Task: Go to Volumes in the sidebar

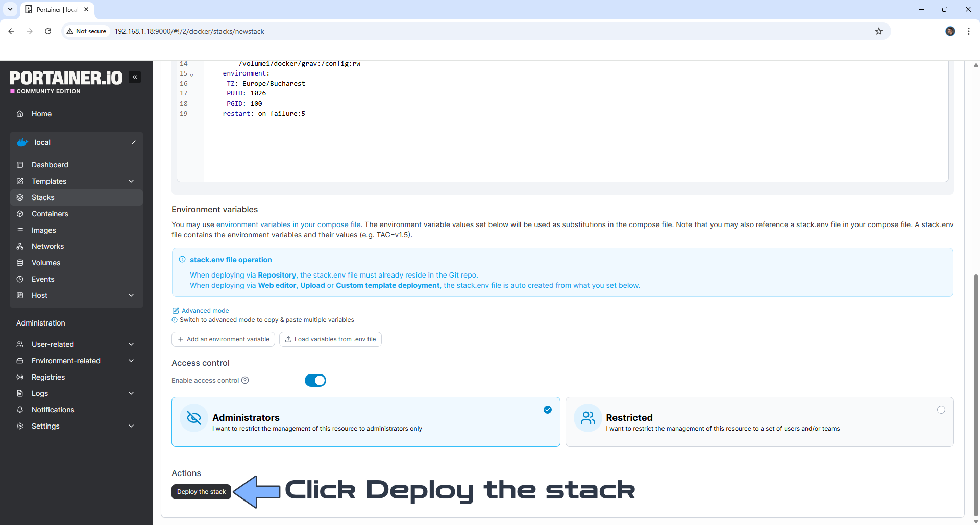Action: click(x=46, y=263)
